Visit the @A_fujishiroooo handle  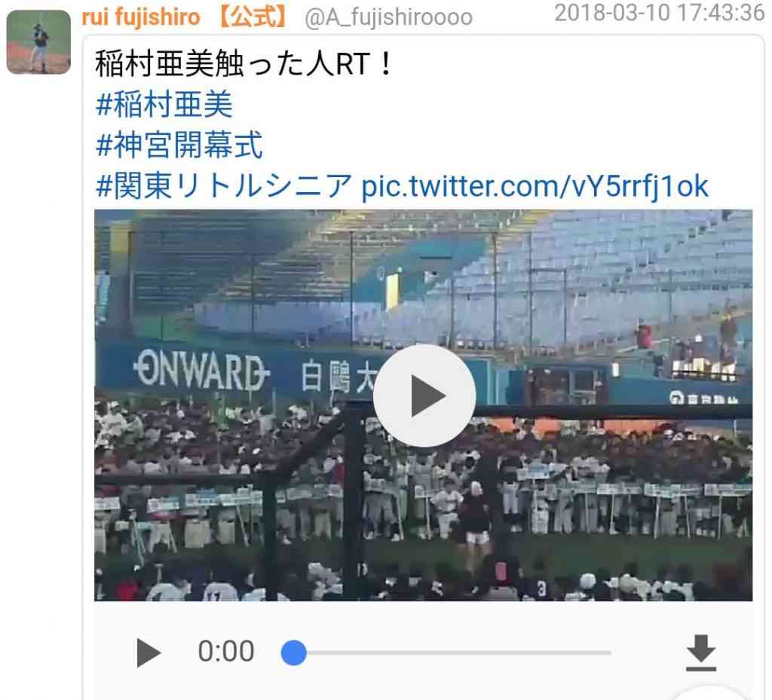pos(388,18)
